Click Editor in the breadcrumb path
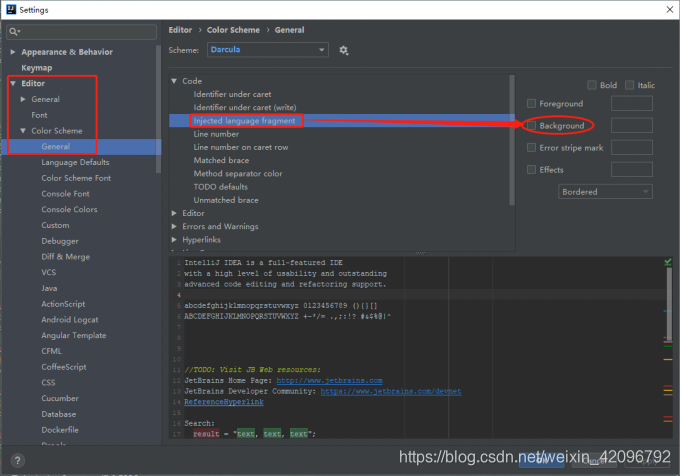 [180, 30]
